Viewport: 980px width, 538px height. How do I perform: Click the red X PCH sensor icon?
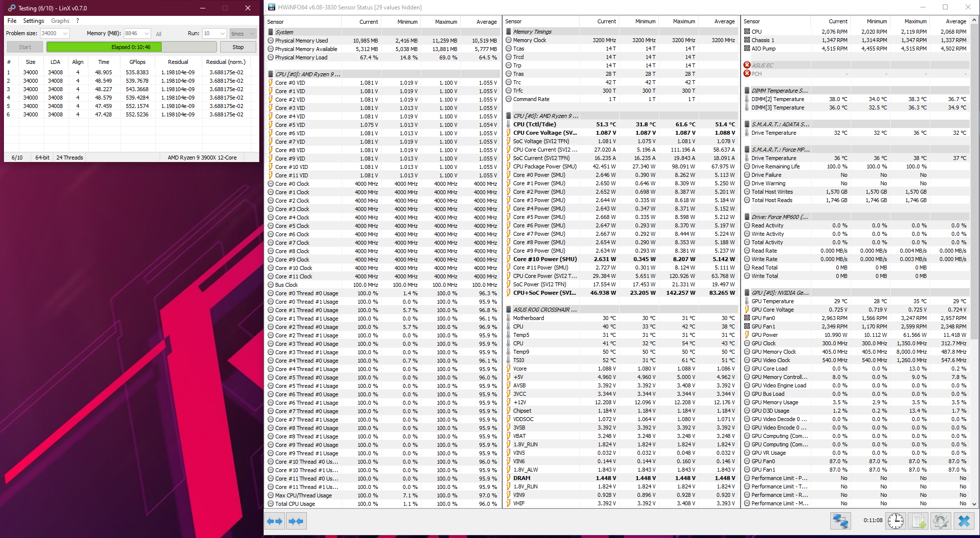747,74
